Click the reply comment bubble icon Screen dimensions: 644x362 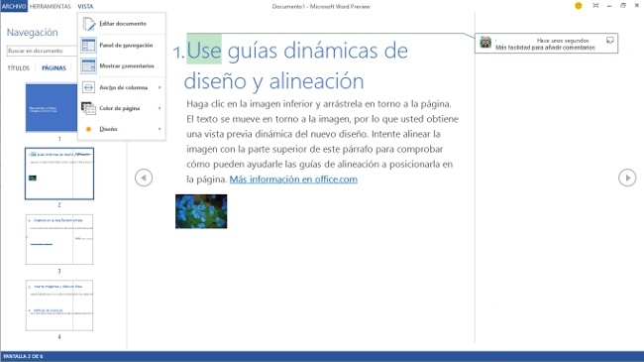(610, 40)
